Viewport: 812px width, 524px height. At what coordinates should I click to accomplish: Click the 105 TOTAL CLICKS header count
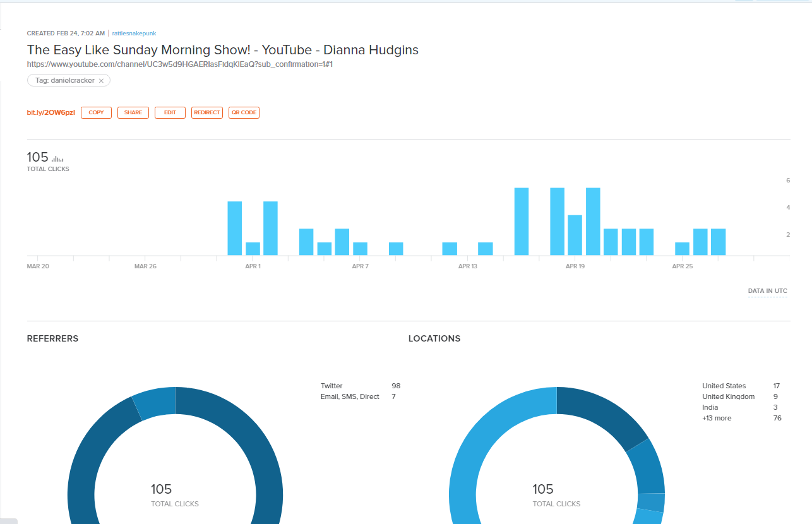38,157
